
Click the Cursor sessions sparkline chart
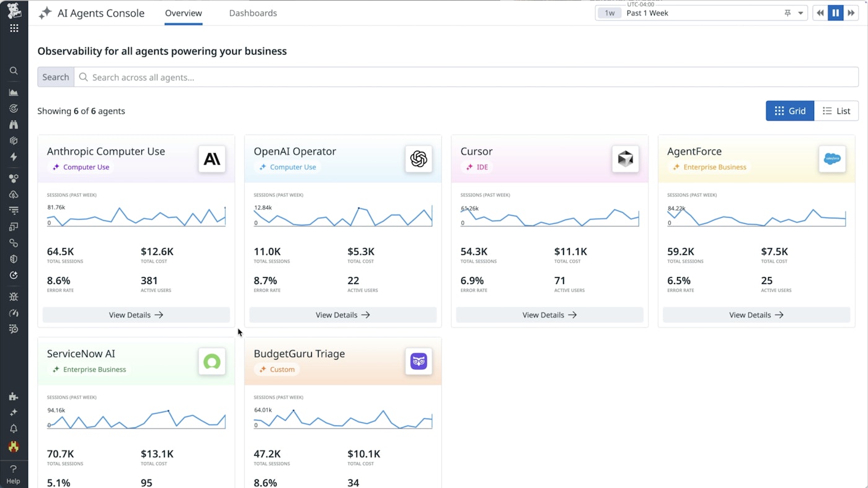tap(550, 216)
